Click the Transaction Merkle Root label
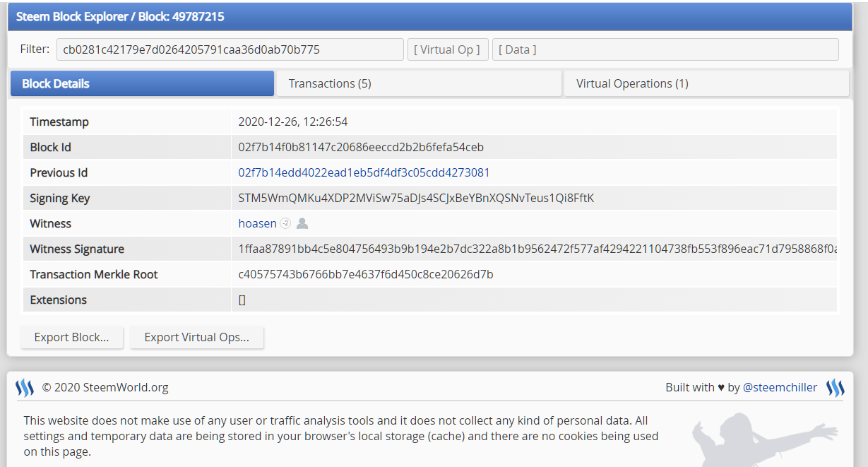The width and height of the screenshot is (868, 467). coord(94,275)
